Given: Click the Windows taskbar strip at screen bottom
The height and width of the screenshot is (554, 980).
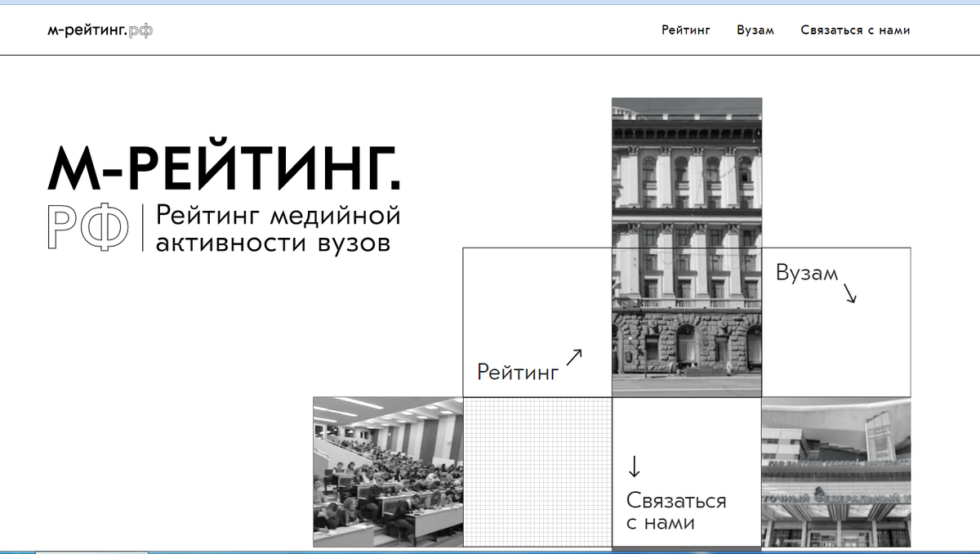Looking at the screenshot, I should [x=490, y=551].
